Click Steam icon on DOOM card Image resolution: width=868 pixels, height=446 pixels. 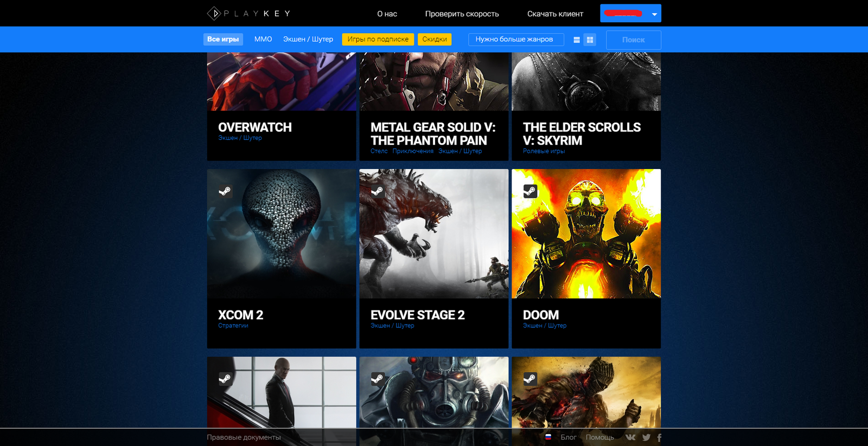pos(530,191)
